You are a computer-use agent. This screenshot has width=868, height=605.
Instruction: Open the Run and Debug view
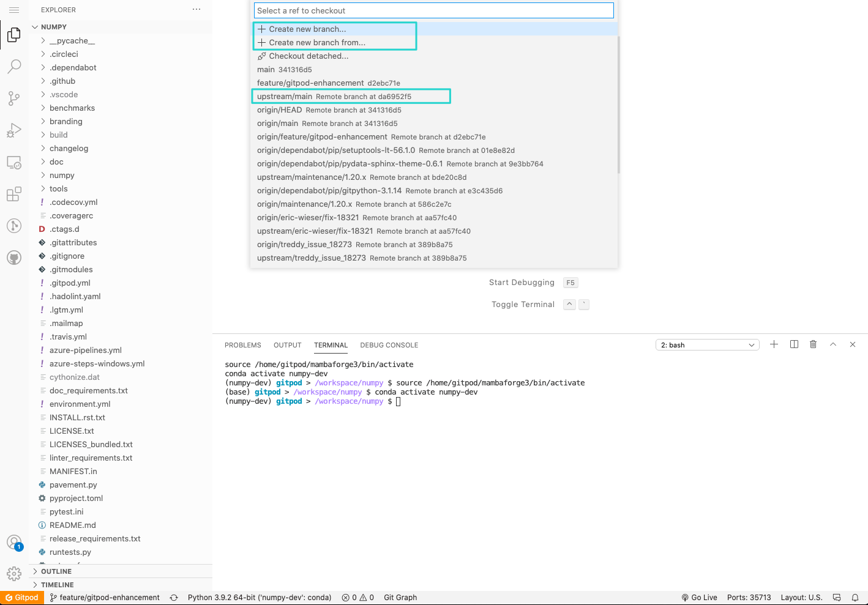click(x=14, y=130)
